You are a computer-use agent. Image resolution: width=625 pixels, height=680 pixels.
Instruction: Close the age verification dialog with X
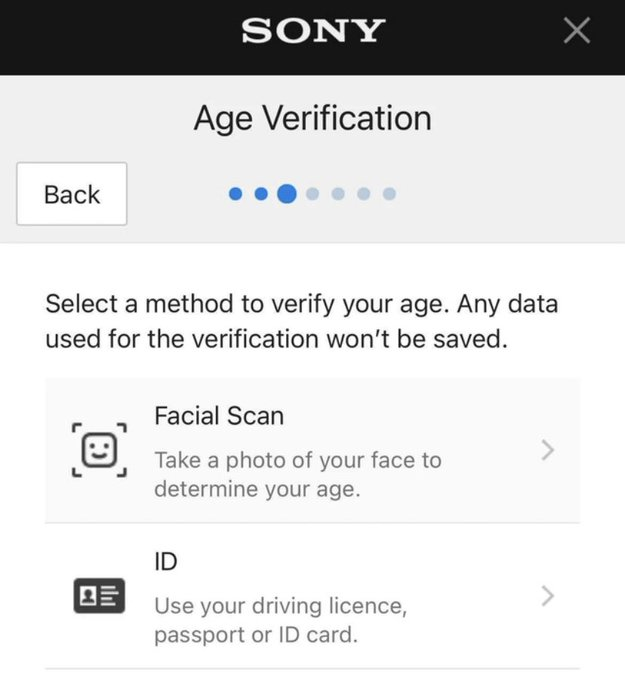tap(577, 31)
